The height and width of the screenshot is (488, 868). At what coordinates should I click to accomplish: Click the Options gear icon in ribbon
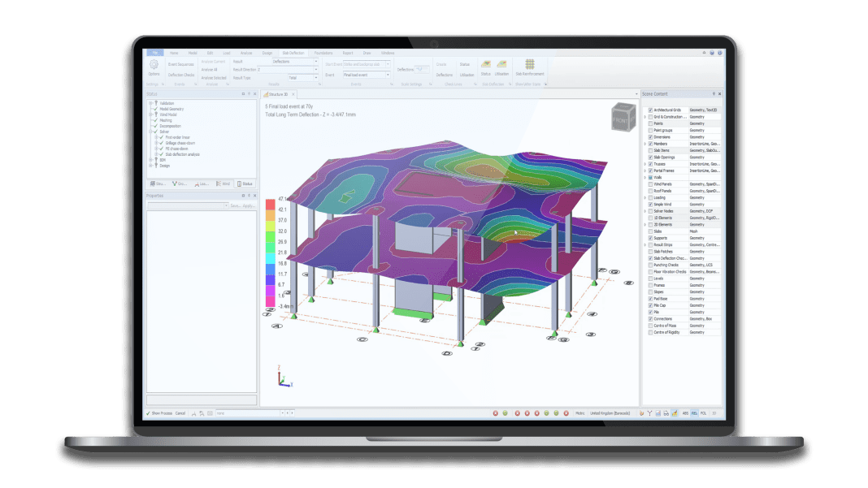point(154,63)
